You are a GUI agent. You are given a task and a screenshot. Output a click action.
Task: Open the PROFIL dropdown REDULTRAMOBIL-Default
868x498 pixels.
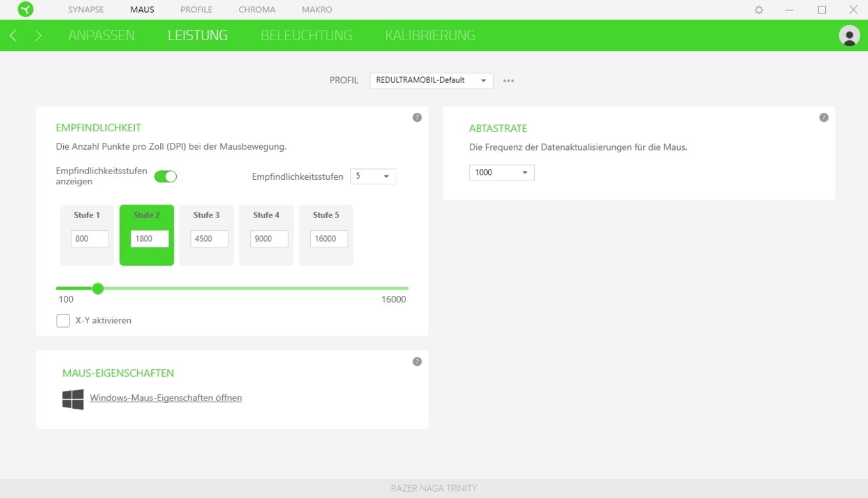click(x=431, y=80)
